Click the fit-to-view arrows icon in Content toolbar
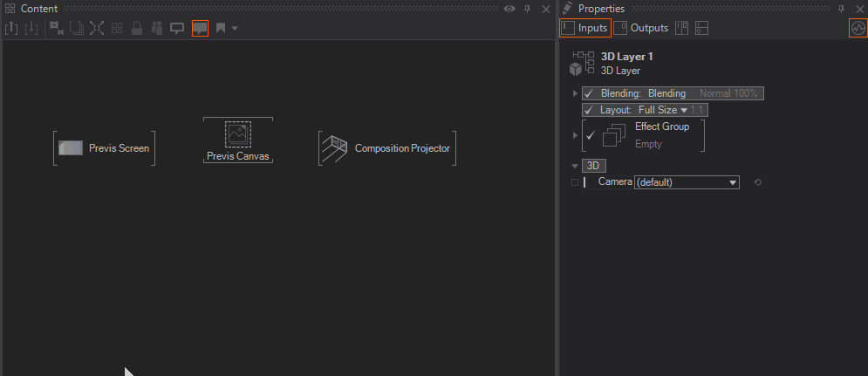 click(x=96, y=28)
